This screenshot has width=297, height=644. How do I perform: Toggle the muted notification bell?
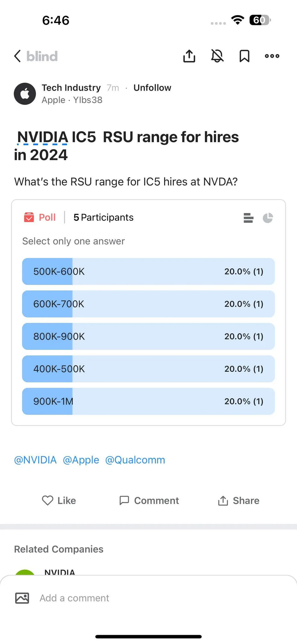[217, 56]
